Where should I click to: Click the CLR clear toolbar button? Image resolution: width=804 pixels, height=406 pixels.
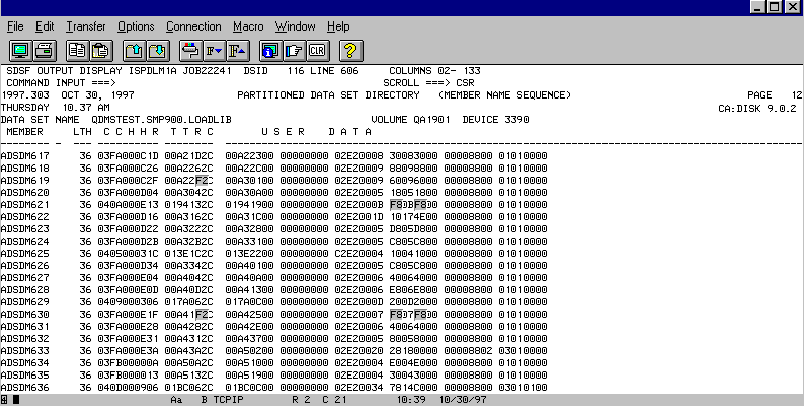317,51
